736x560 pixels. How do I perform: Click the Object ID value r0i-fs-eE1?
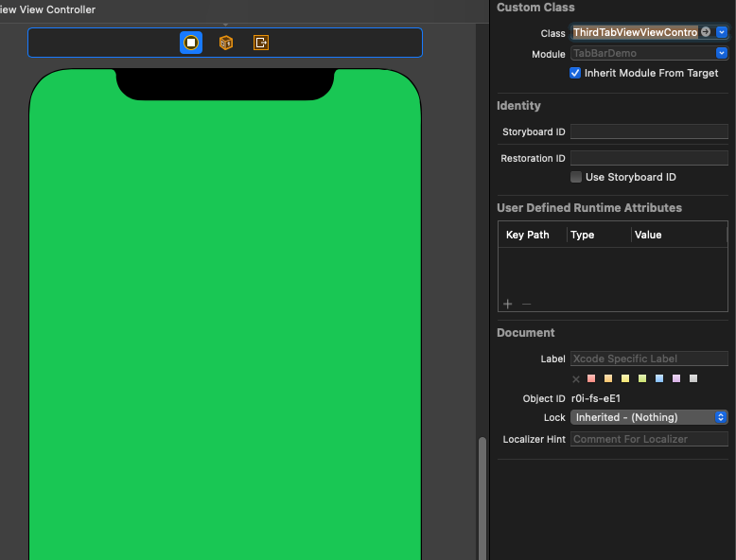[x=596, y=398]
